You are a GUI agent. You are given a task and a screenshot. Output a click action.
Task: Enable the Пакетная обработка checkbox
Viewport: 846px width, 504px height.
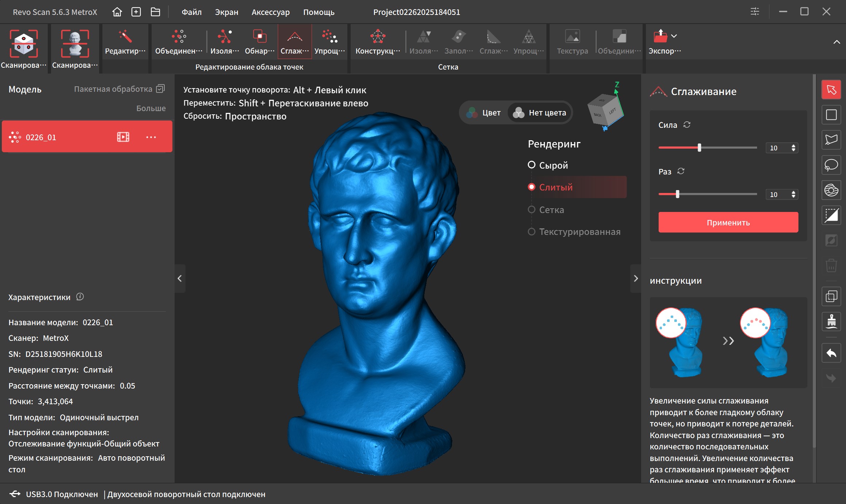coord(160,89)
